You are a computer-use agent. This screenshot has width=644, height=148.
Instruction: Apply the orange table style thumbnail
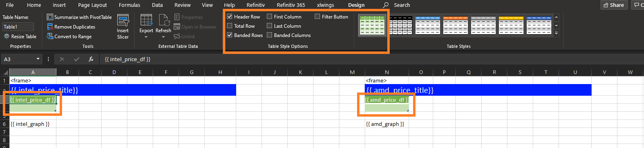coord(456,25)
